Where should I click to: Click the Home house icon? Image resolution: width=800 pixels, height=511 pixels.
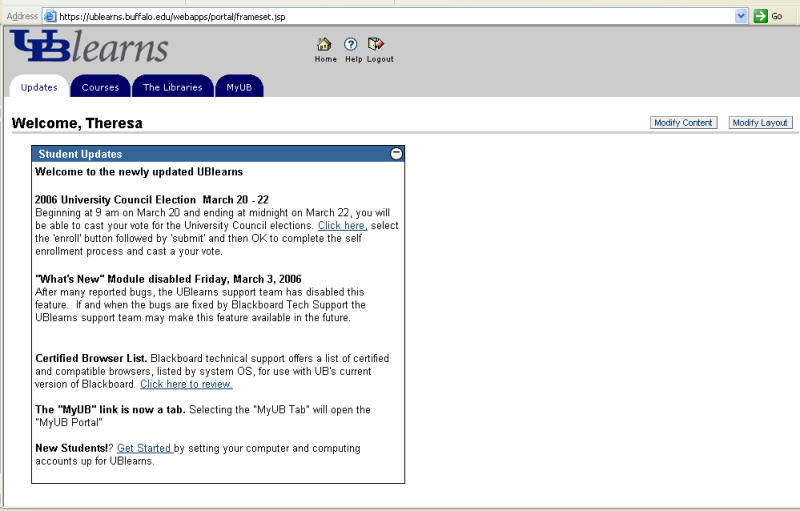(324, 44)
